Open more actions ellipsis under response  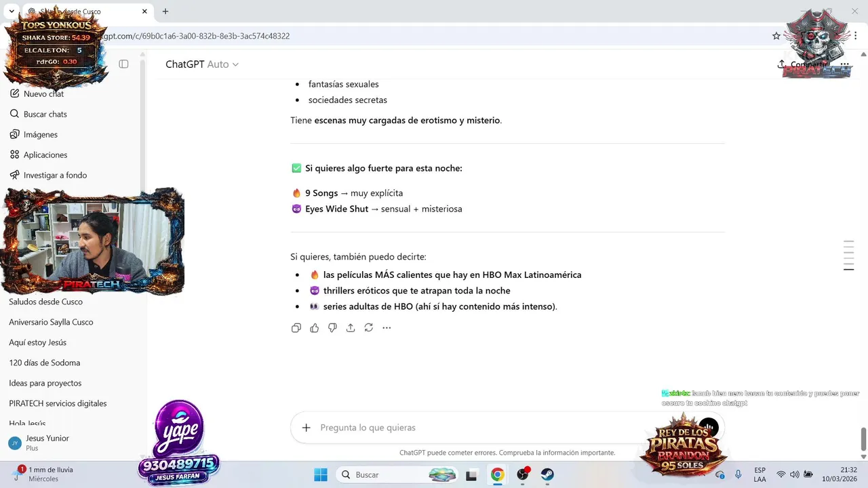tap(387, 328)
